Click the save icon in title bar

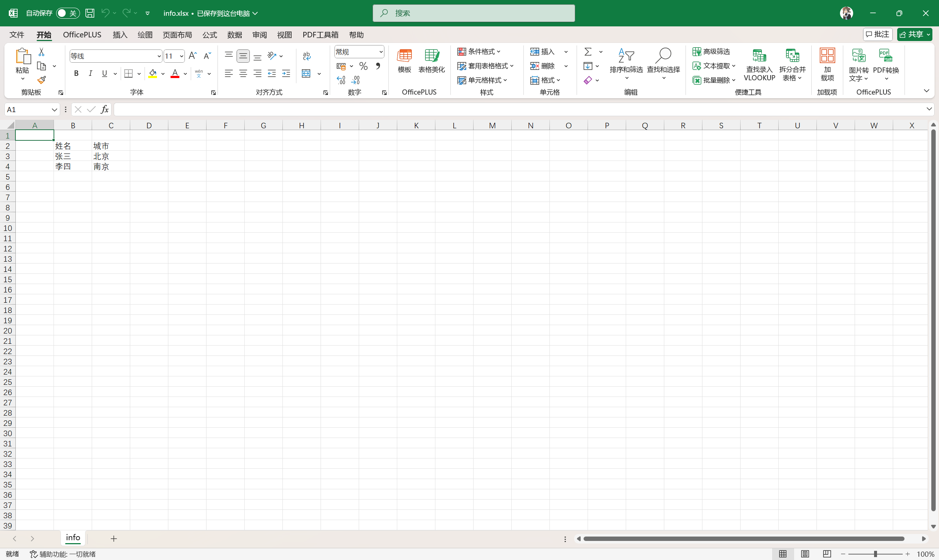(90, 13)
